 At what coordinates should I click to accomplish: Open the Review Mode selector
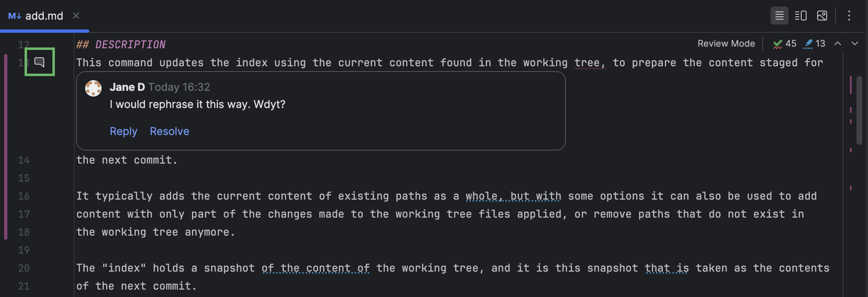click(x=726, y=43)
